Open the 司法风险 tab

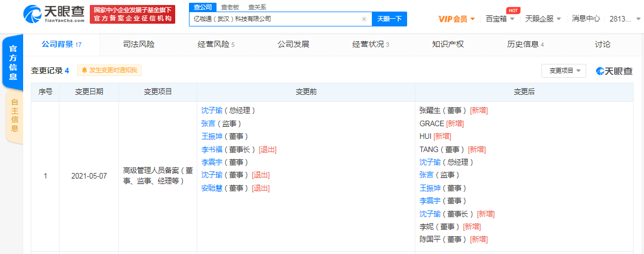click(139, 44)
